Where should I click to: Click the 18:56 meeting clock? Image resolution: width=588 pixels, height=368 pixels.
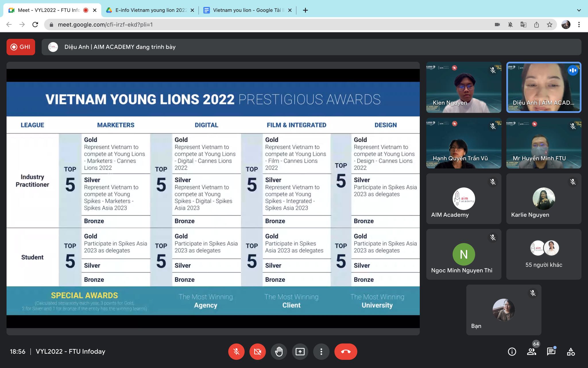coord(18,351)
